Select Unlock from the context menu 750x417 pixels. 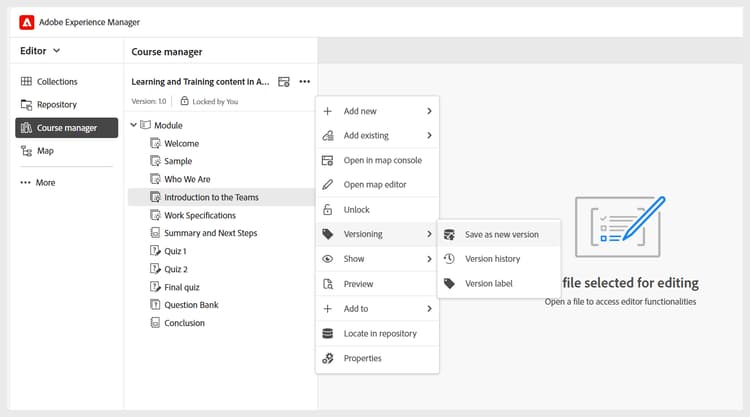click(356, 210)
